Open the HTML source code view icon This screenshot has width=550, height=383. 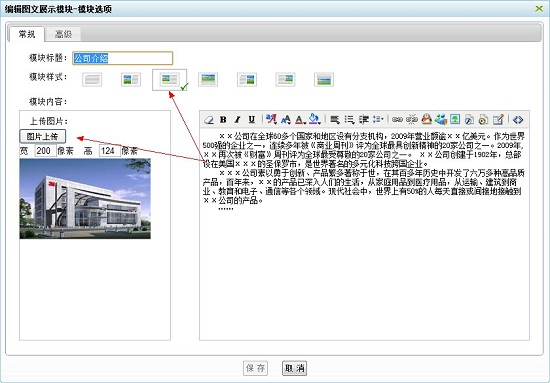tap(518, 120)
